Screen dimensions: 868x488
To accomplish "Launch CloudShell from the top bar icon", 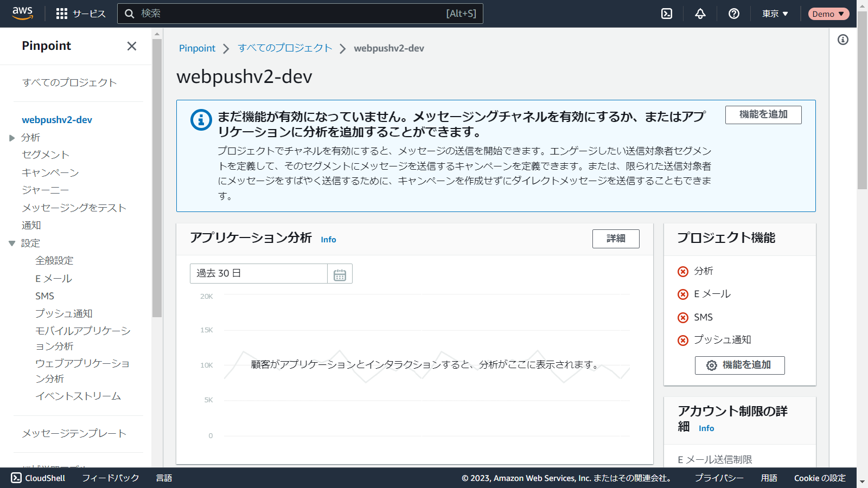I will [x=667, y=14].
